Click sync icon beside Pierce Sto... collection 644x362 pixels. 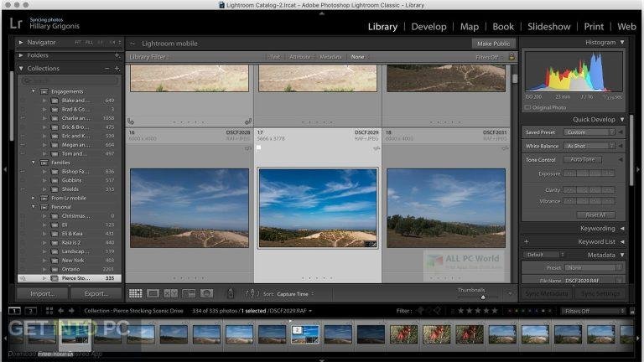pos(23,278)
